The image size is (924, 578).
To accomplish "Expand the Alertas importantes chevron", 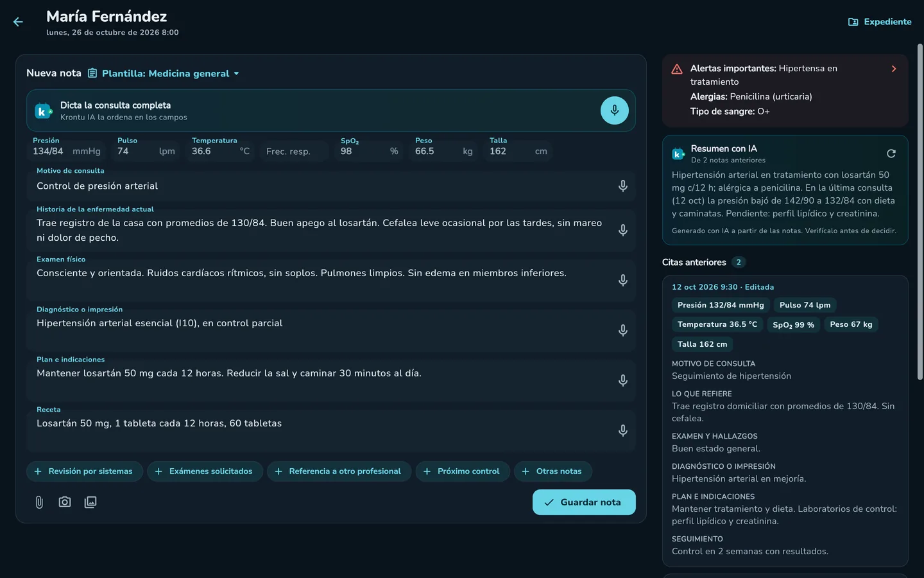I will 894,69.
